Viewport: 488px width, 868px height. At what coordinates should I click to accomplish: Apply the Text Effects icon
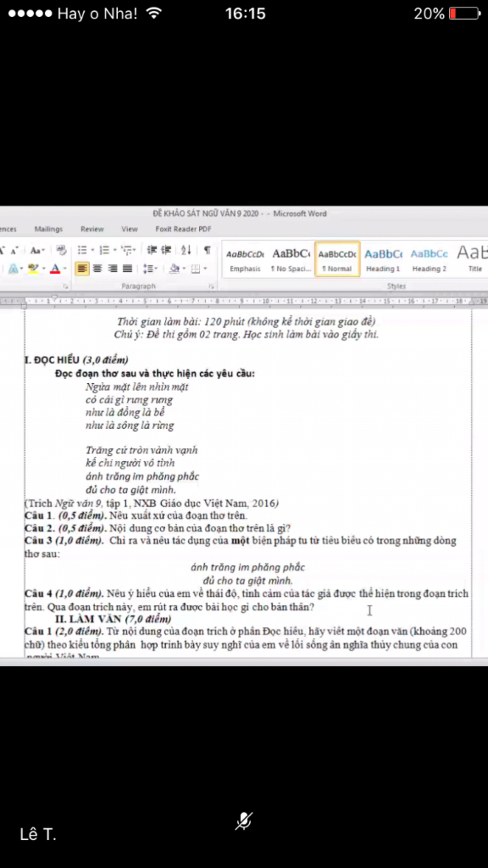(13, 269)
